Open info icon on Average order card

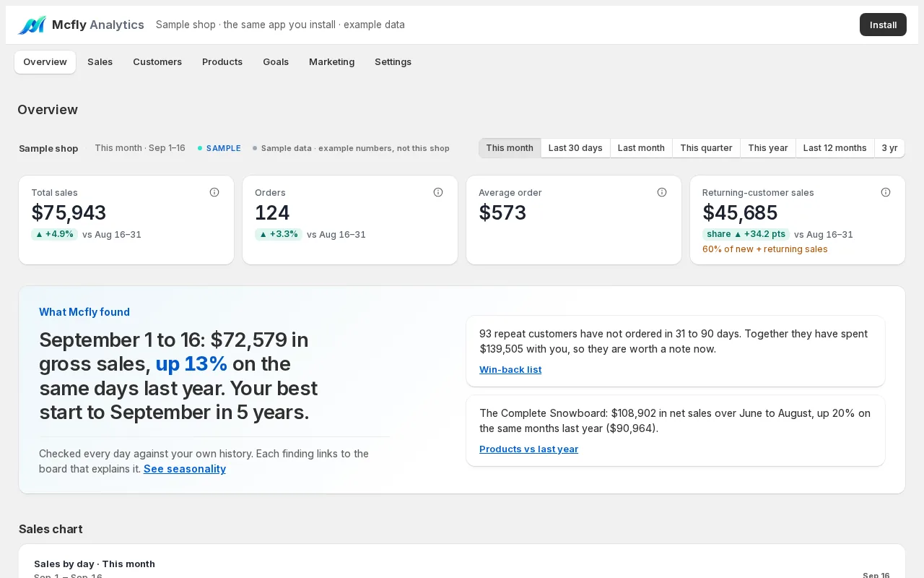click(662, 192)
